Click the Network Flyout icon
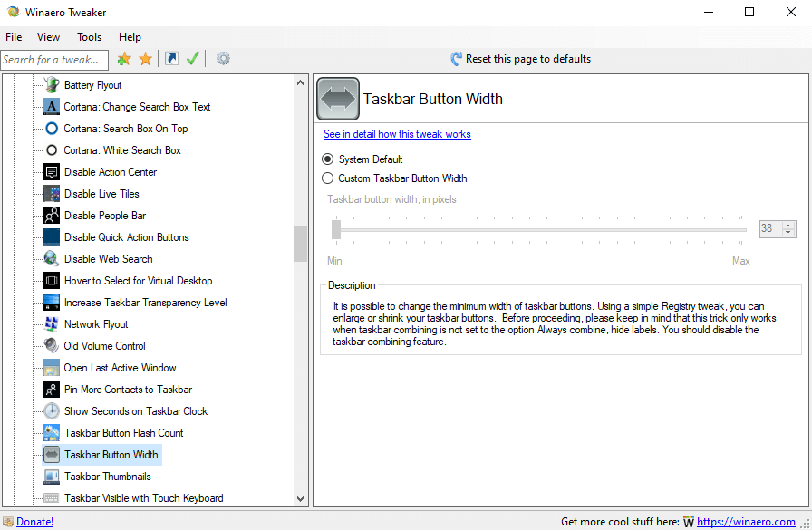Screen dimensions: 812x530 tap(52, 324)
